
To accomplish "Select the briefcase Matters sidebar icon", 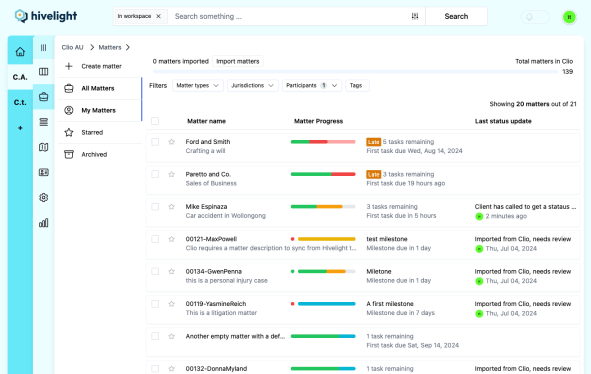I will tap(44, 97).
